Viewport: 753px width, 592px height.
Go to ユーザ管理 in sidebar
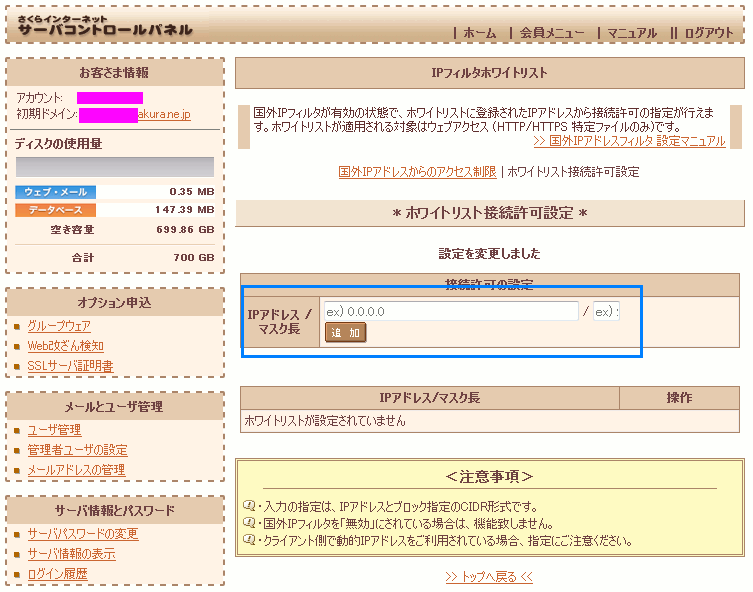54,430
